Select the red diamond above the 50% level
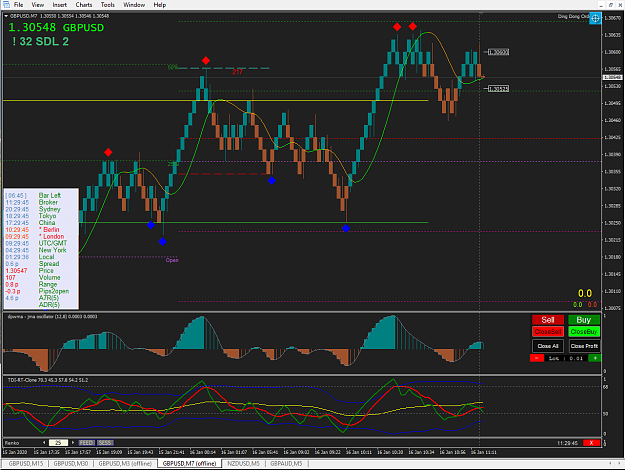The width and height of the screenshot is (625, 470). [x=206, y=61]
